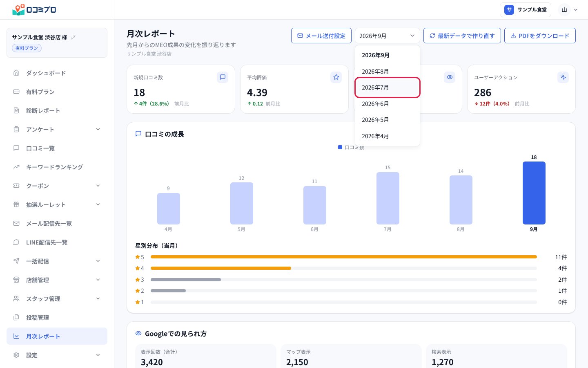Select 2026年8月 from the month list

pyautogui.click(x=388, y=71)
